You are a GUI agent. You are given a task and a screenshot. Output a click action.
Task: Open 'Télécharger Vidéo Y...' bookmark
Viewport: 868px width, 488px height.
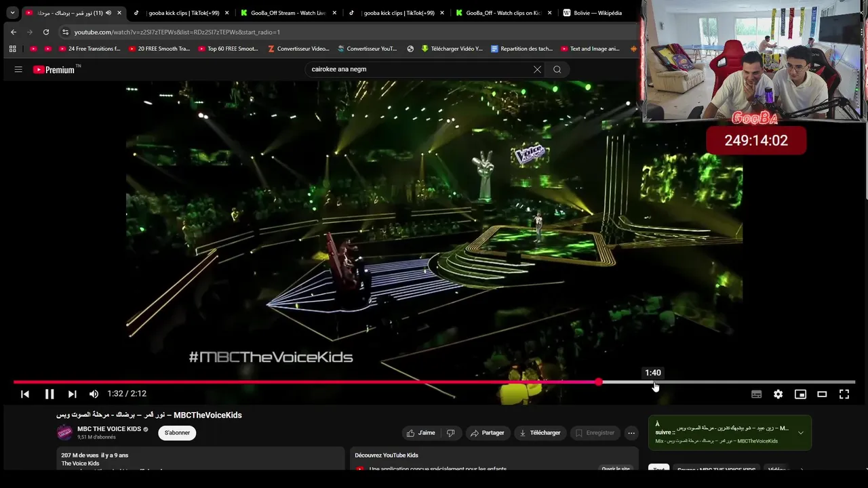452,49
